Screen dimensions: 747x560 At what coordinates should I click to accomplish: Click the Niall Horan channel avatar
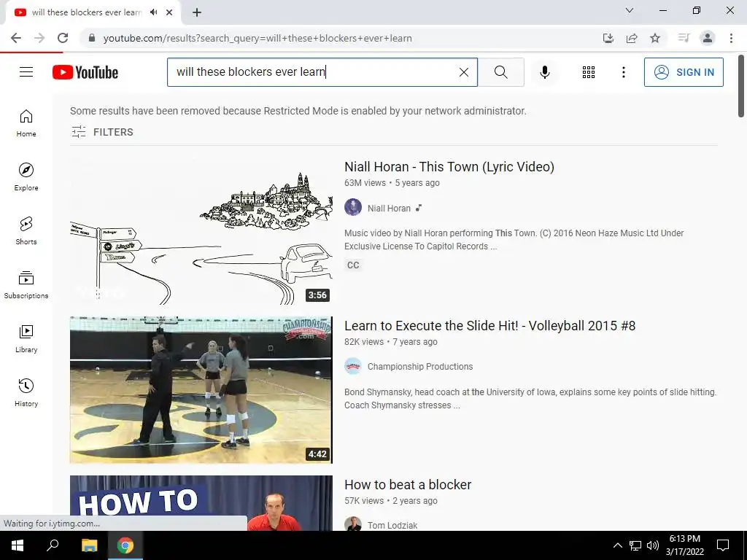(353, 208)
